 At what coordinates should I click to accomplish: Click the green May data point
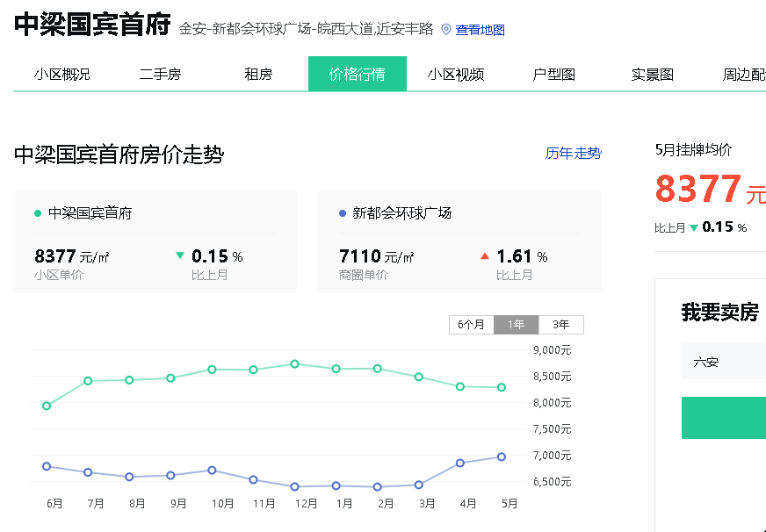[x=502, y=387]
